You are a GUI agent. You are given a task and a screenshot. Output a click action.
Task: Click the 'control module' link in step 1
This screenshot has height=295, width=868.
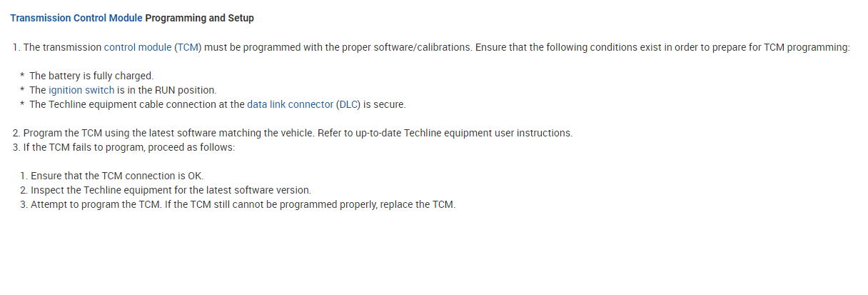[x=138, y=47]
